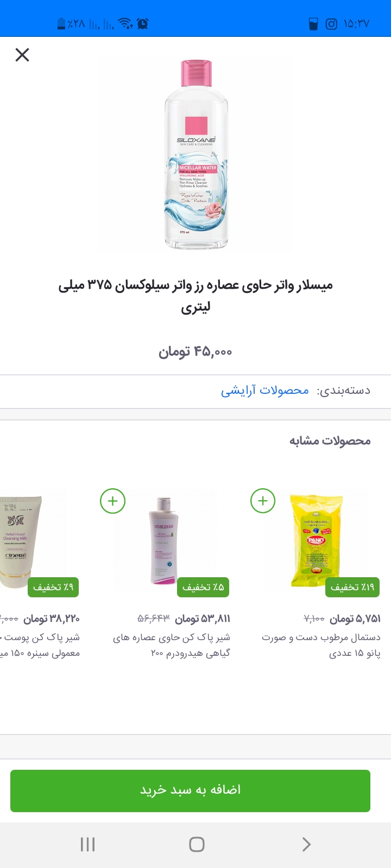This screenshot has height=868, width=391.
Task: Open the Siloxane micellar water product image
Action: pos(196,155)
